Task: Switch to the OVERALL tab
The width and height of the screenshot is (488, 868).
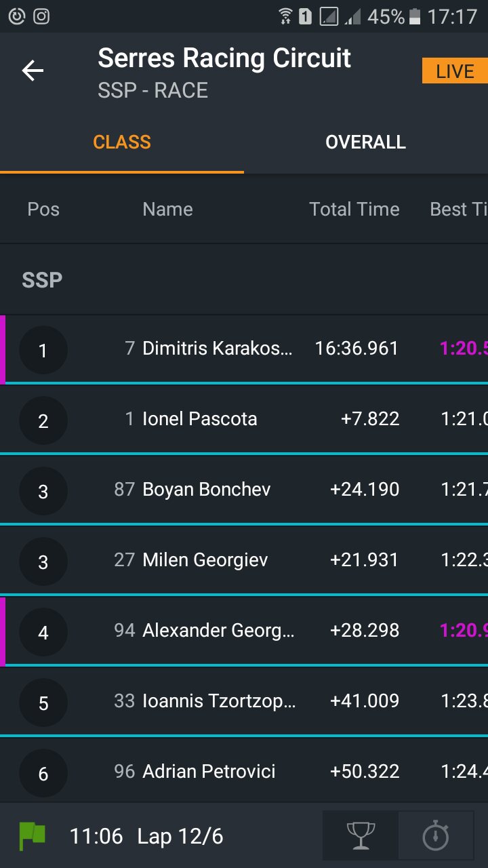Action: (x=365, y=142)
